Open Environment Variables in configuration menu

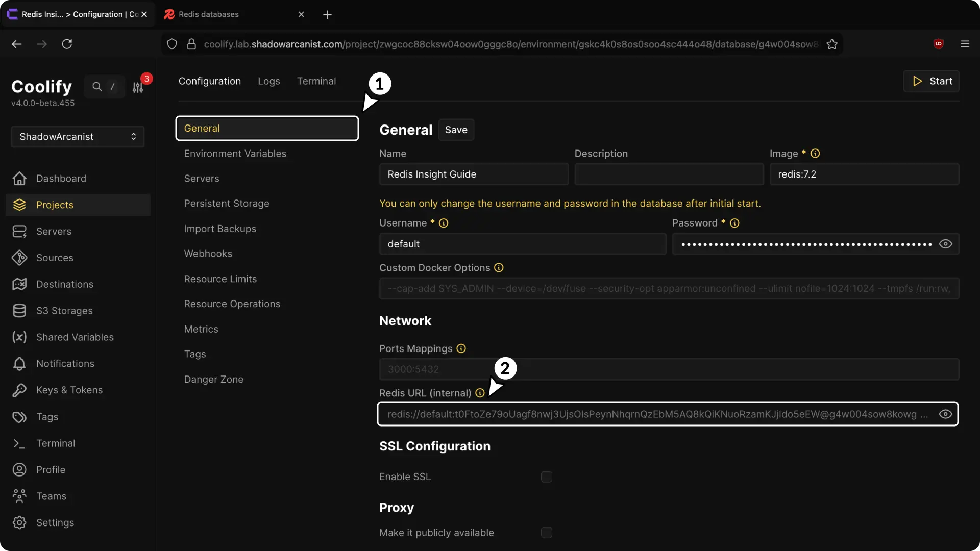click(235, 154)
